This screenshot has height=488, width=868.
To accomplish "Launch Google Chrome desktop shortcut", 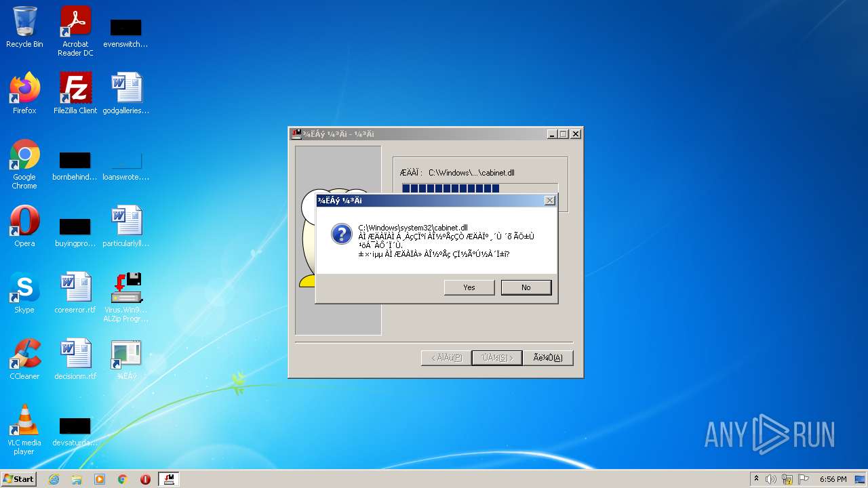I will [24, 164].
